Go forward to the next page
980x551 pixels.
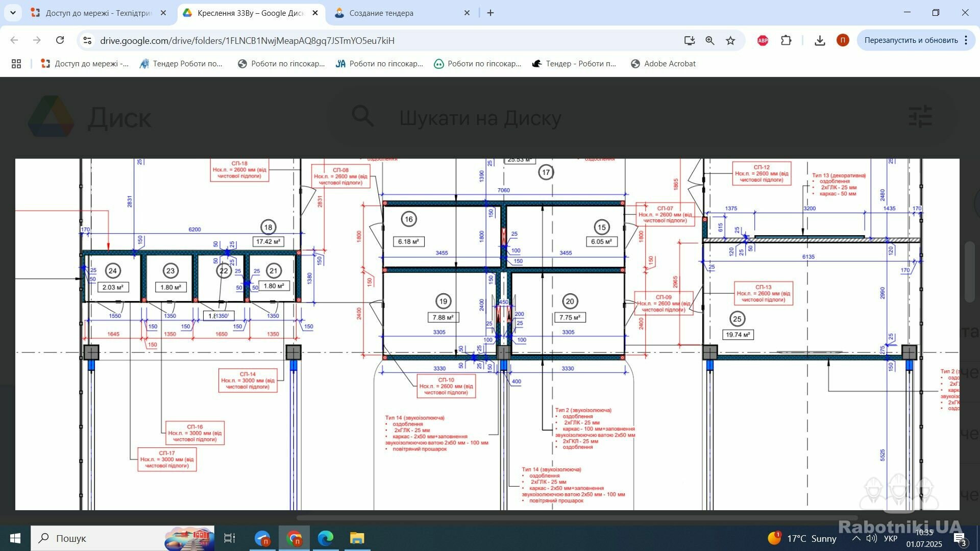point(37,40)
